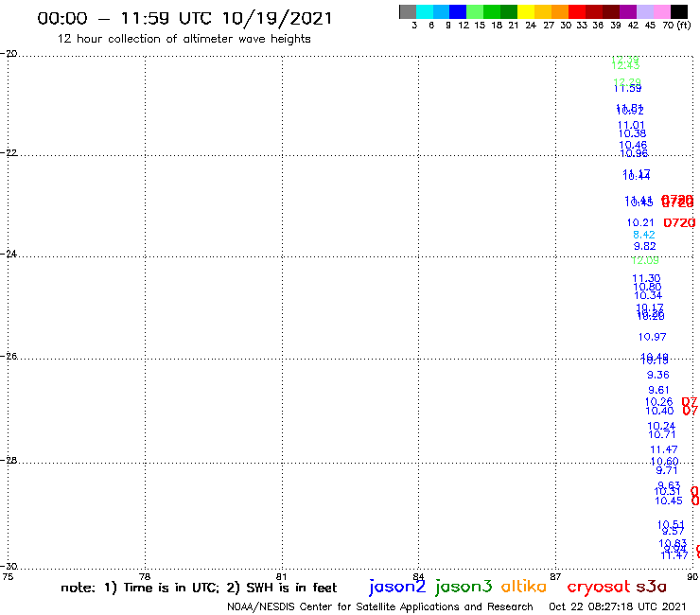This screenshot has width=700, height=615.
Task: Click the wave height value 9.71
Action: pos(667,470)
